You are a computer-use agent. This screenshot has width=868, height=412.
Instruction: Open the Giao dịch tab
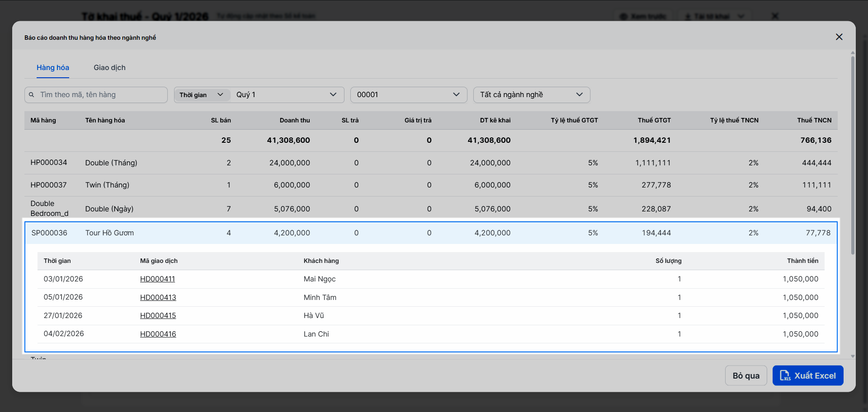click(x=110, y=68)
